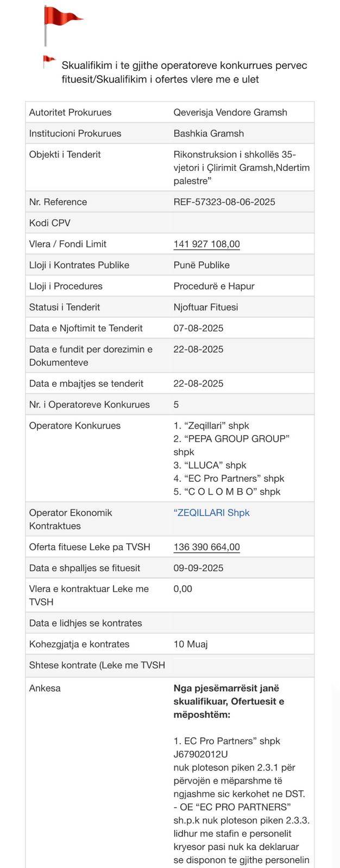Click the empty Kodi CPV value cell

tap(241, 223)
